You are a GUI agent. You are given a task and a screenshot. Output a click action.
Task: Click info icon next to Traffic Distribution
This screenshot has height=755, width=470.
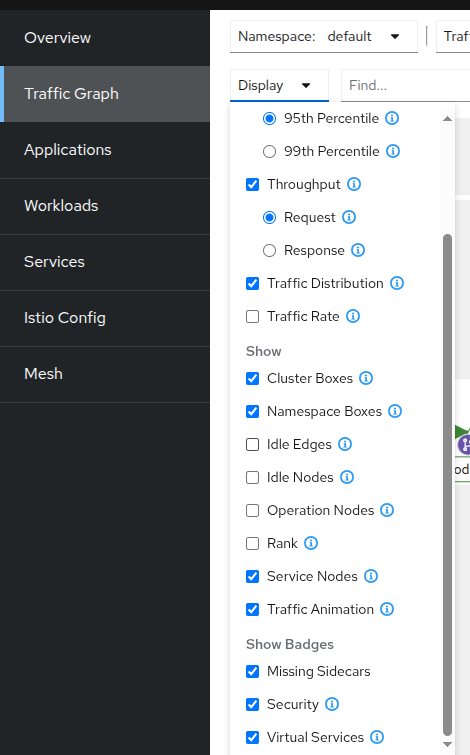(x=397, y=283)
